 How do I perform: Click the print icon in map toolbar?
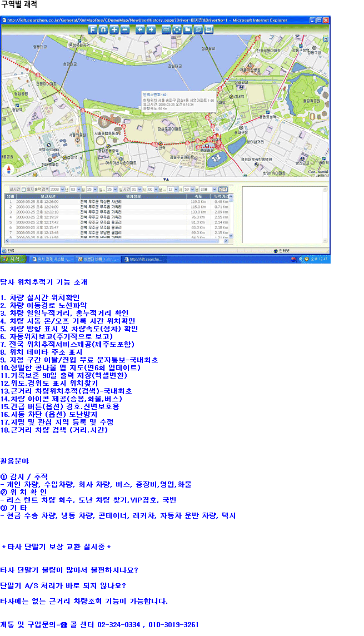tap(198, 29)
